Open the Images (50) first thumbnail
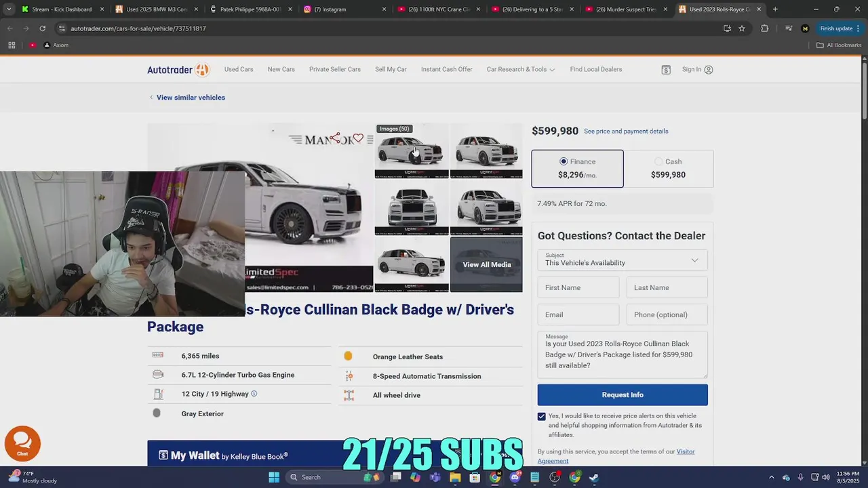868x488 pixels. (x=412, y=151)
